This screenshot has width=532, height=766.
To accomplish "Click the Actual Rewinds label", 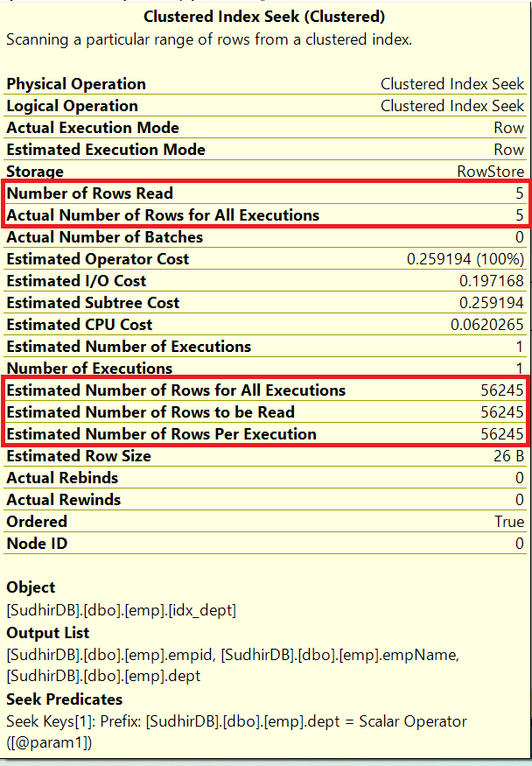I will point(64,500).
